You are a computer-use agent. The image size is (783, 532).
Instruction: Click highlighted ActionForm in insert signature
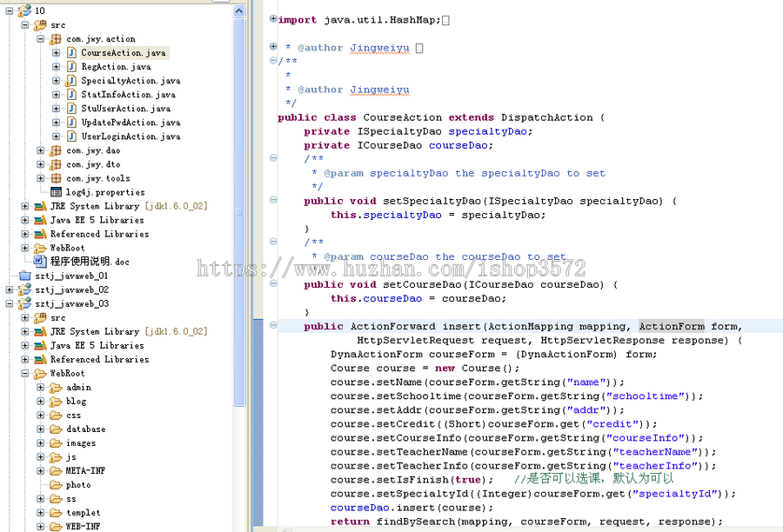click(x=672, y=326)
